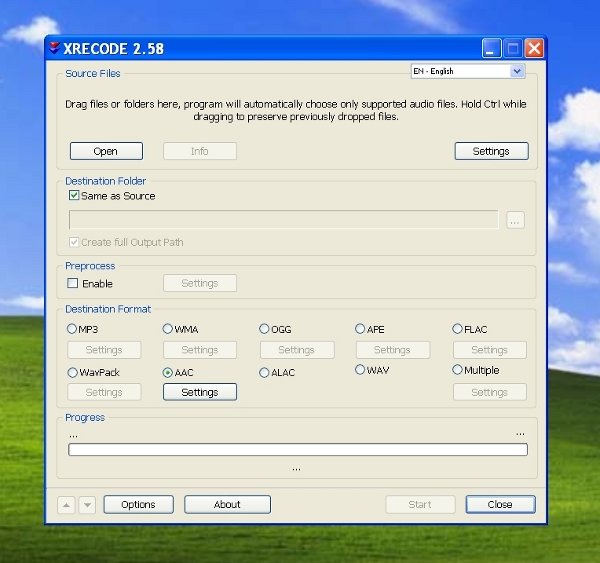Open the AAC Settings button

point(200,392)
